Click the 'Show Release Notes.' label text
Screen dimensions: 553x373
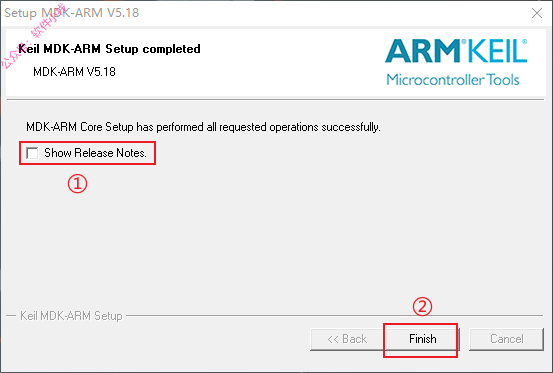point(95,153)
